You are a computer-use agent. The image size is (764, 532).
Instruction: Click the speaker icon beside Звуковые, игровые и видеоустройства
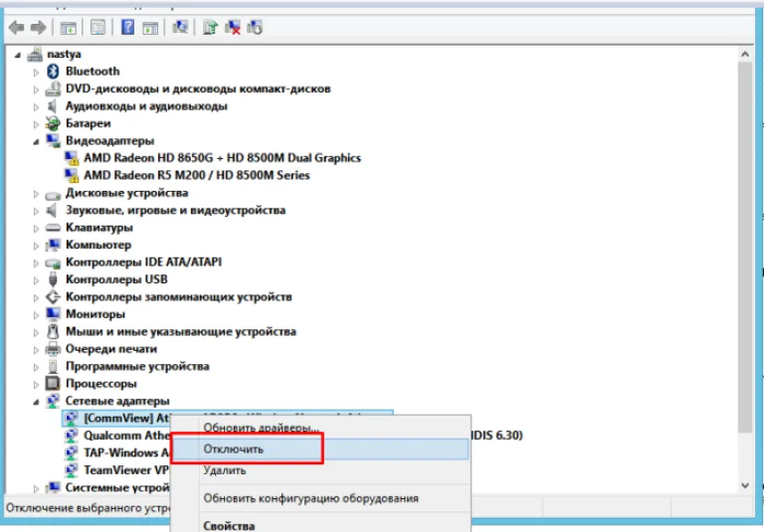click(x=52, y=211)
